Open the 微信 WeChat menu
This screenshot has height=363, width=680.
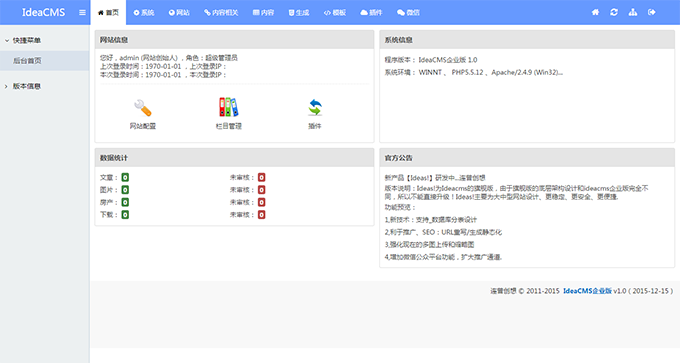click(408, 13)
